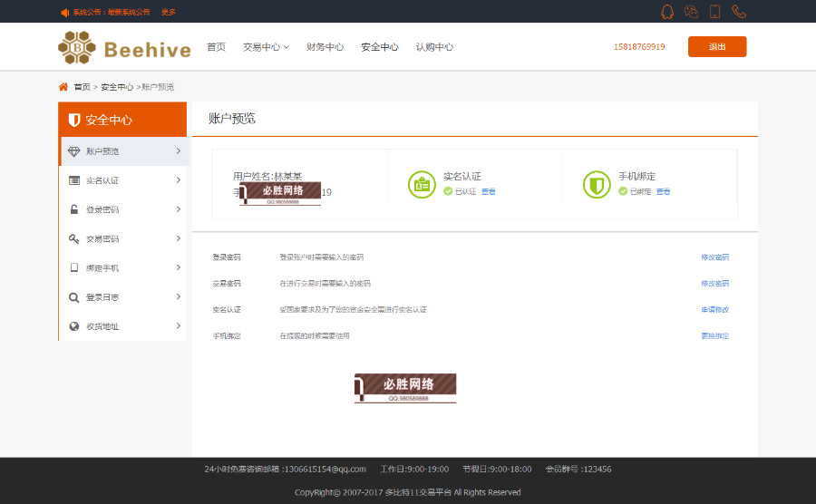
Task: Click chevron arrow on 账户预览 row
Action: pyautogui.click(x=179, y=150)
